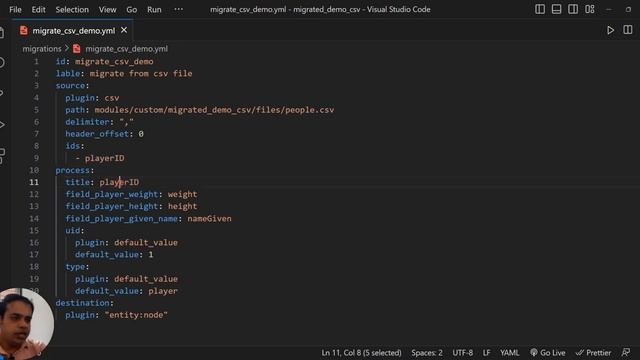Click the 'field_player_weight: weight' line

[x=131, y=194]
